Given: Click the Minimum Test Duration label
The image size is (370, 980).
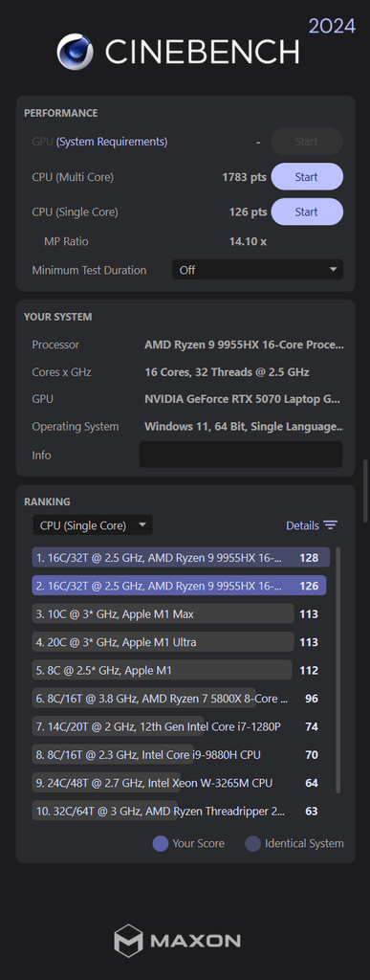Looking at the screenshot, I should [89, 270].
